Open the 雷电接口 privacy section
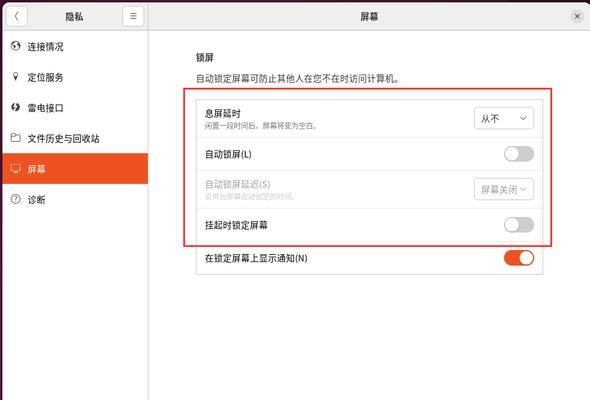This screenshot has height=400, width=590. tap(75, 108)
